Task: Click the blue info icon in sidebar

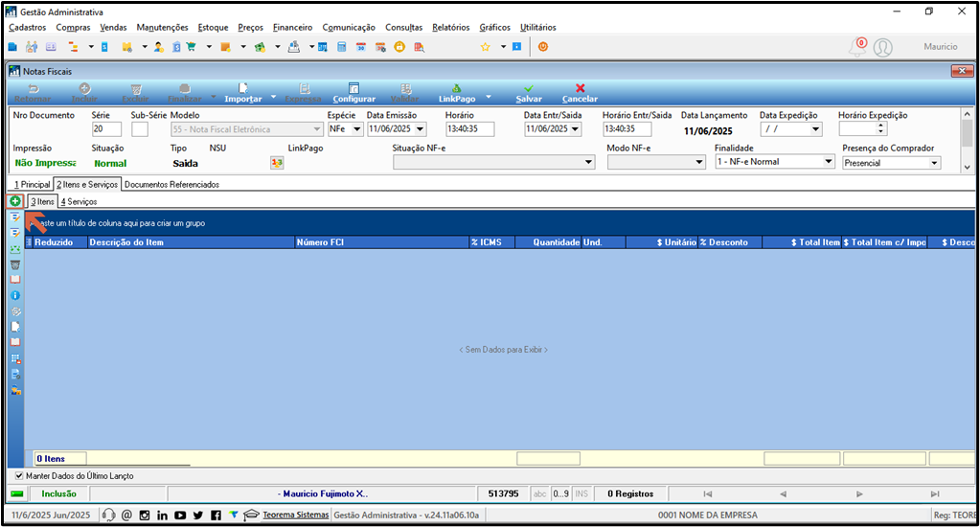Action: click(x=15, y=295)
